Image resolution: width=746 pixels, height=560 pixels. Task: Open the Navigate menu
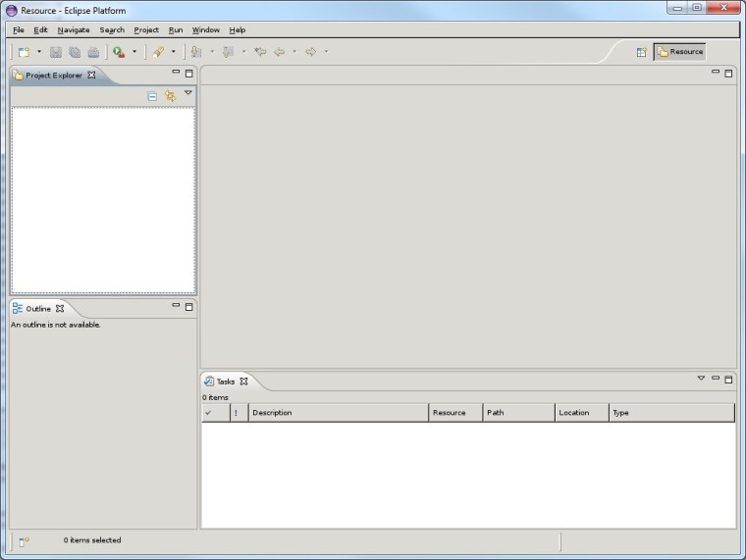[x=73, y=29]
